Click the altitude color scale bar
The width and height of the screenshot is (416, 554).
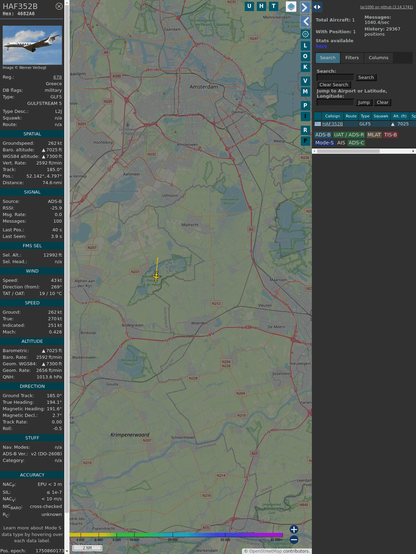click(x=176, y=535)
